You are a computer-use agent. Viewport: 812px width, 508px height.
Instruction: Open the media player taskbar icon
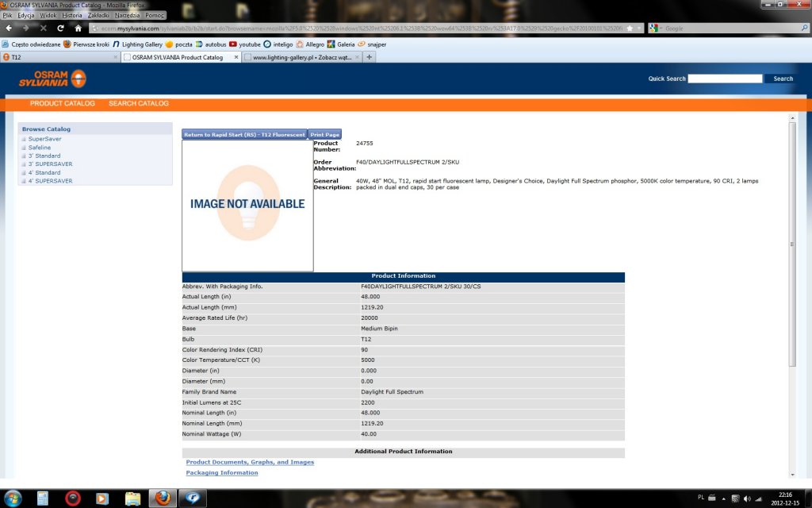point(102,498)
